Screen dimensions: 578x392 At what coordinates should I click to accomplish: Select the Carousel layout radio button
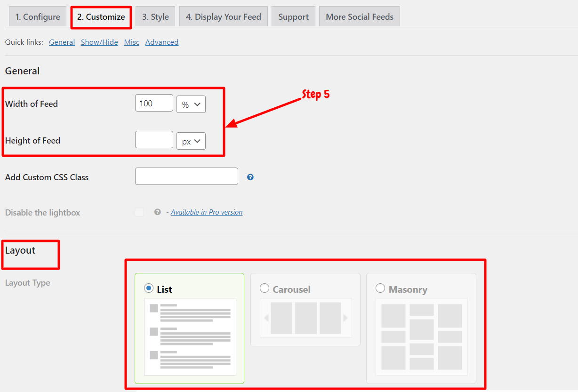coord(265,288)
